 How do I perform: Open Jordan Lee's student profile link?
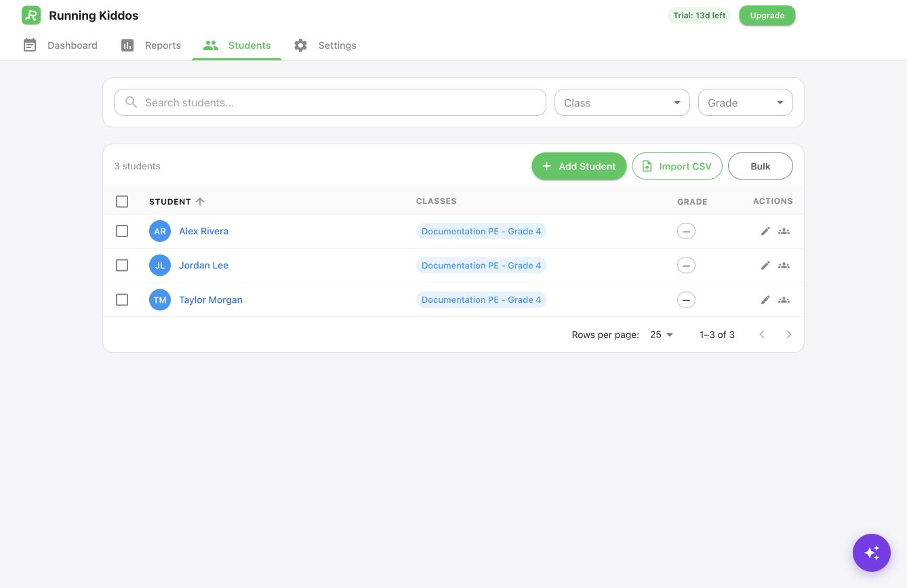click(x=203, y=266)
